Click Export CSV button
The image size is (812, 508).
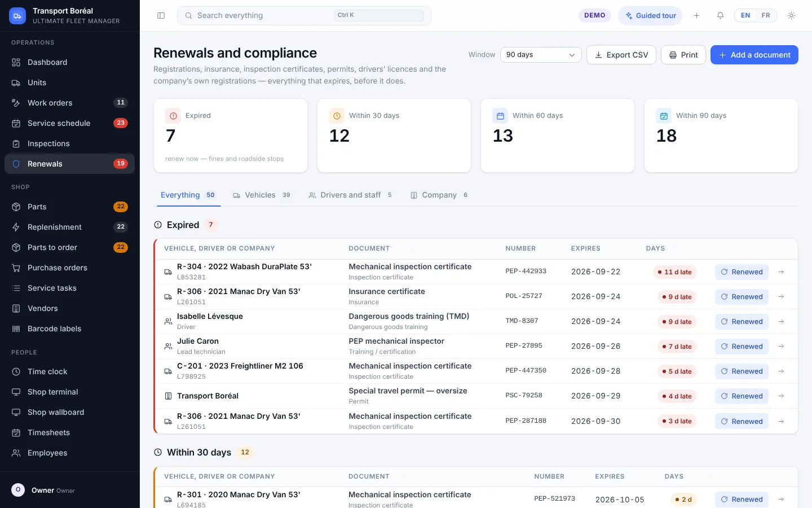(621, 55)
